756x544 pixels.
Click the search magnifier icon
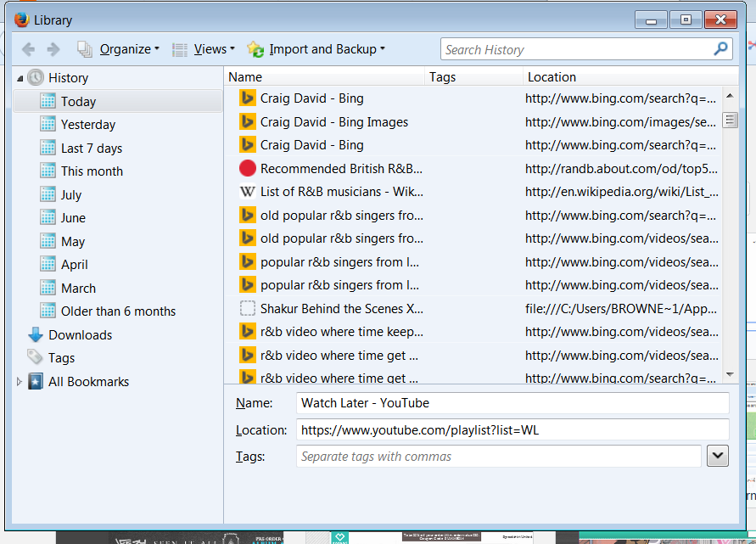[x=721, y=48]
